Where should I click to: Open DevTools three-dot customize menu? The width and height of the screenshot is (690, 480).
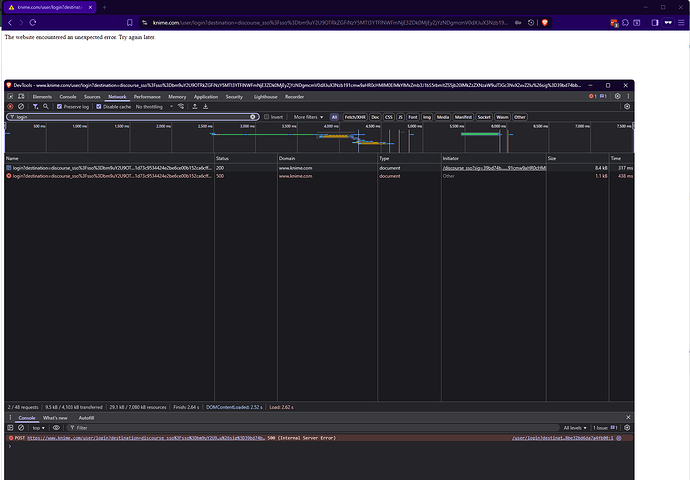(x=628, y=96)
